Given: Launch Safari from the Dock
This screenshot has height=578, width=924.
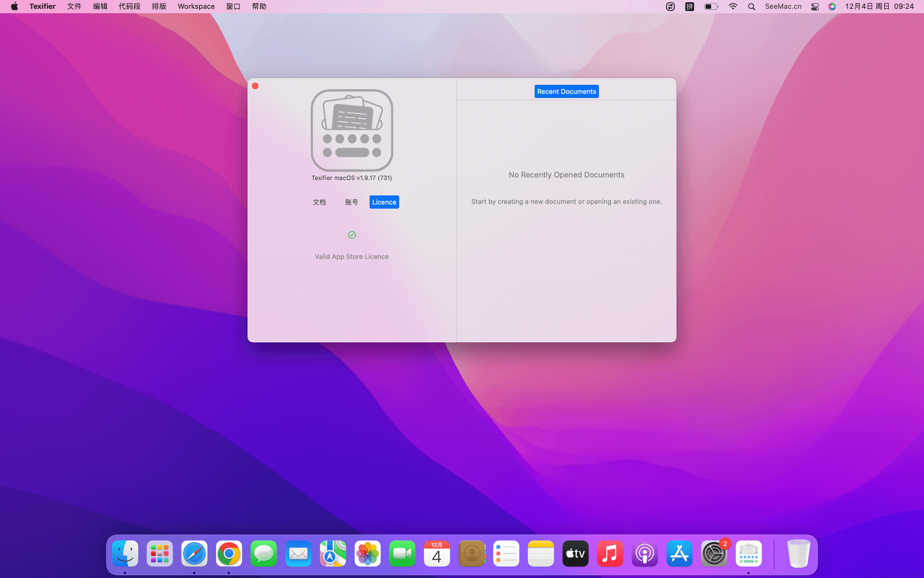Looking at the screenshot, I should point(194,554).
